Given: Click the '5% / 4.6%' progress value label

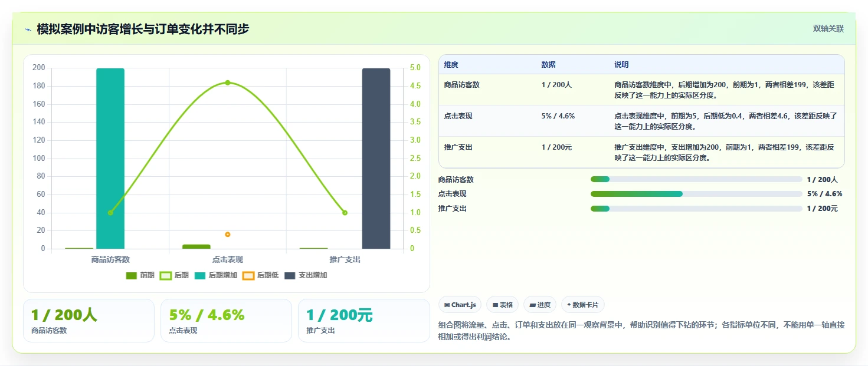Looking at the screenshot, I should coord(825,194).
